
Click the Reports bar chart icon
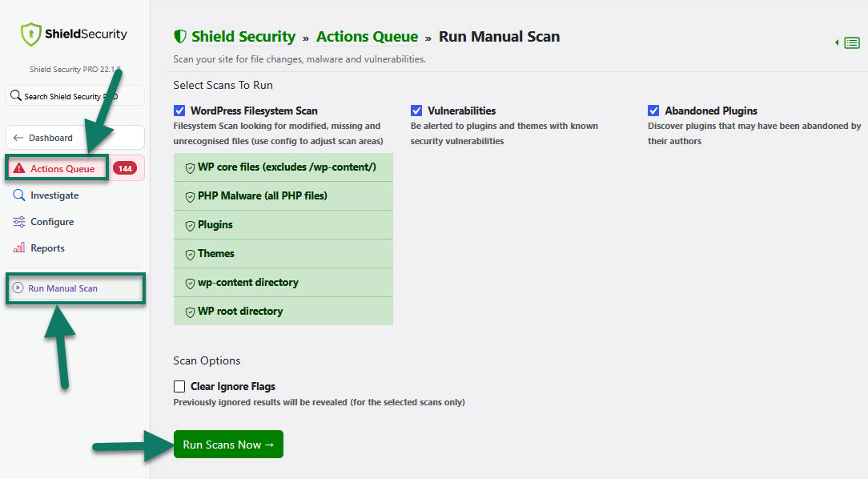coord(19,248)
